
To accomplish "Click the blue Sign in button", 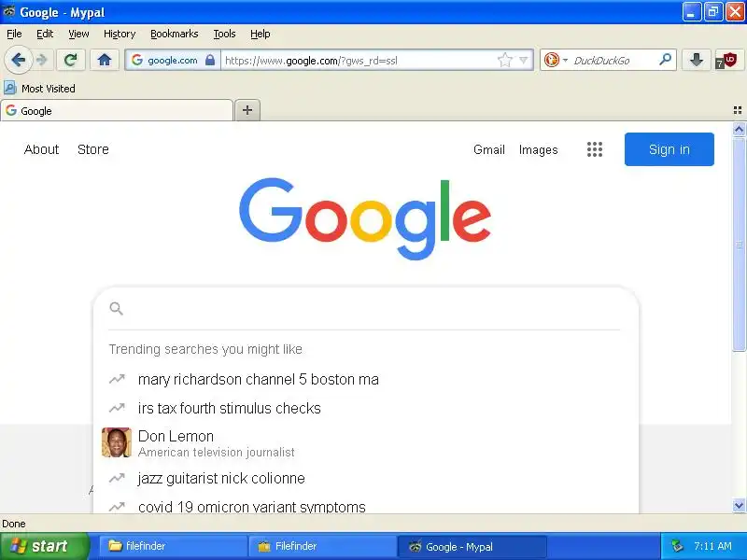I will [669, 149].
